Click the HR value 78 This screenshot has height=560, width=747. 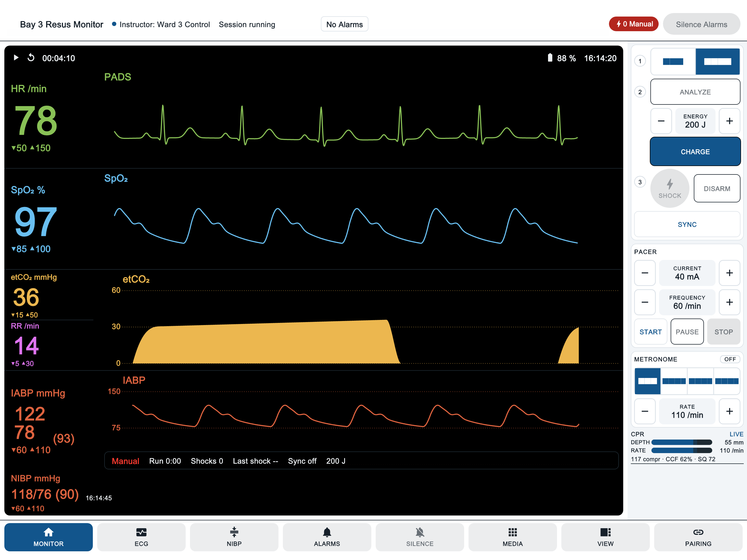point(36,120)
